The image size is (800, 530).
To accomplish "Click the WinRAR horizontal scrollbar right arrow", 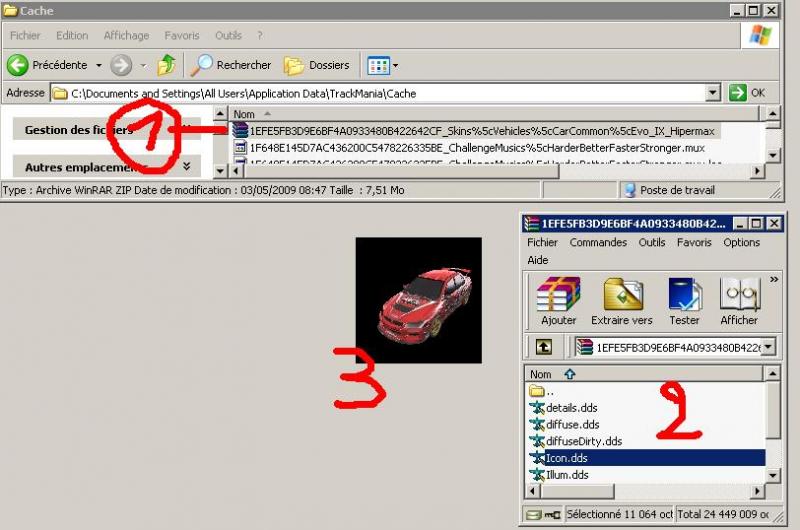I will pyautogui.click(x=758, y=491).
